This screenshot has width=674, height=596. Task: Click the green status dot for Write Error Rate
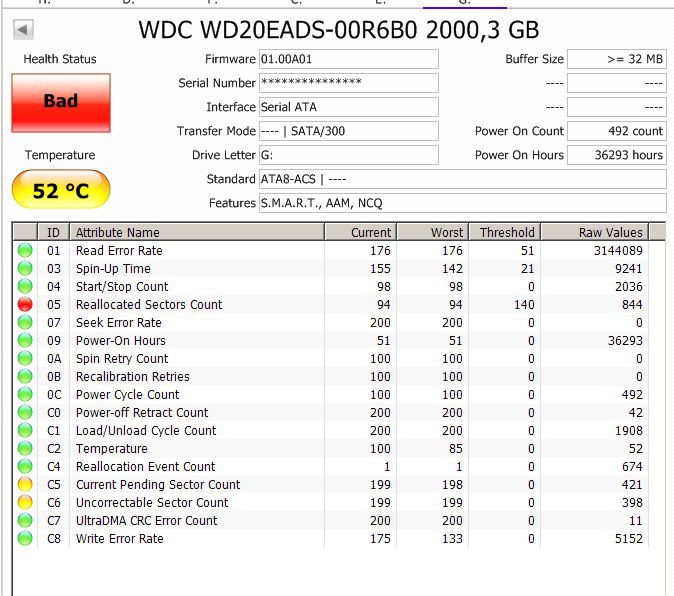[25, 539]
